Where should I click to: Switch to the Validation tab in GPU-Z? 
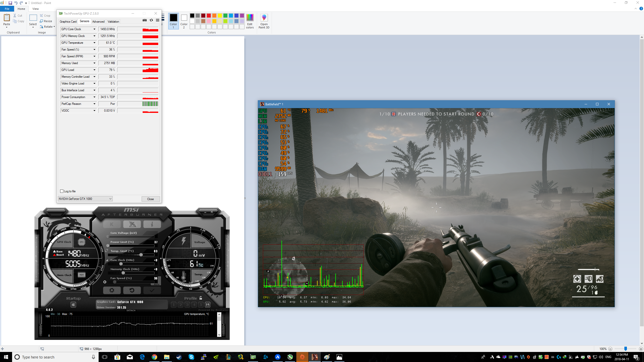(x=113, y=22)
